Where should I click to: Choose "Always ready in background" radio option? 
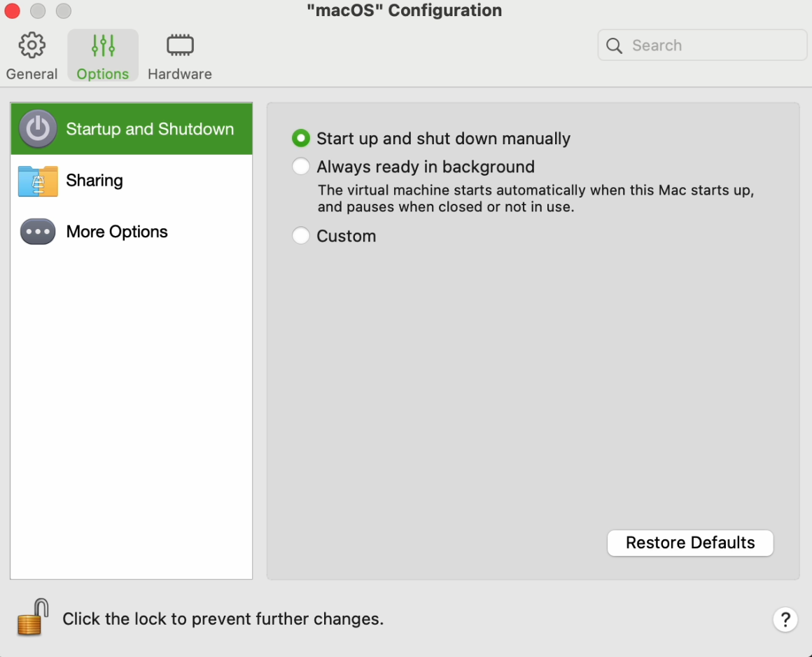coord(301,167)
